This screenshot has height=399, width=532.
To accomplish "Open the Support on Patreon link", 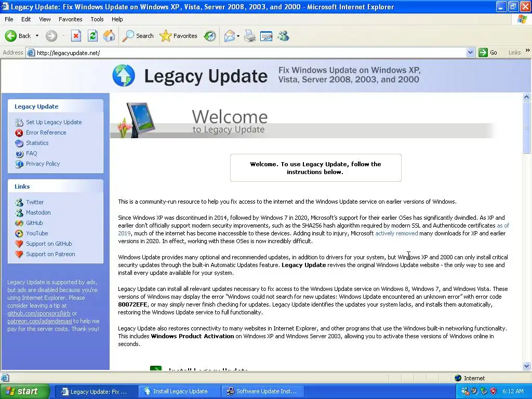I will (50, 254).
